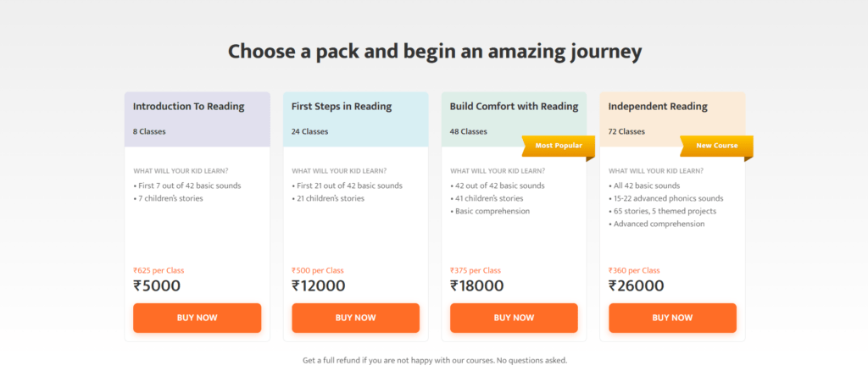The height and width of the screenshot is (371, 868).
Task: Click the New Course ribbon badge
Action: (x=717, y=146)
